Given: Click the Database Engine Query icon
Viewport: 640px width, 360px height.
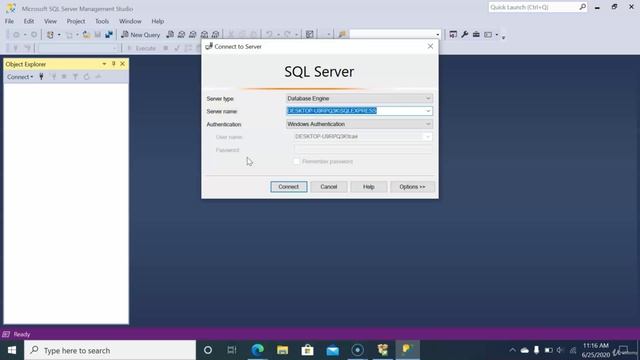Looking at the screenshot, I should (170, 35).
